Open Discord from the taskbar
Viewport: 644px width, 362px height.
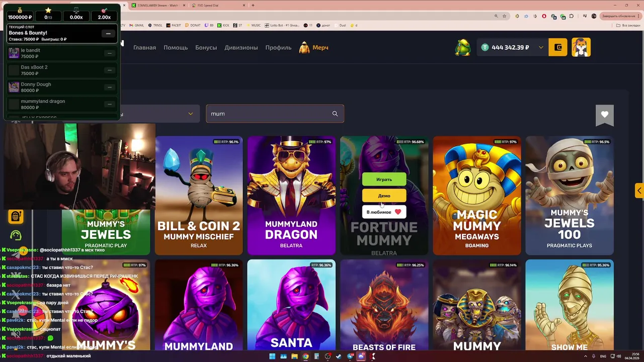point(361,356)
